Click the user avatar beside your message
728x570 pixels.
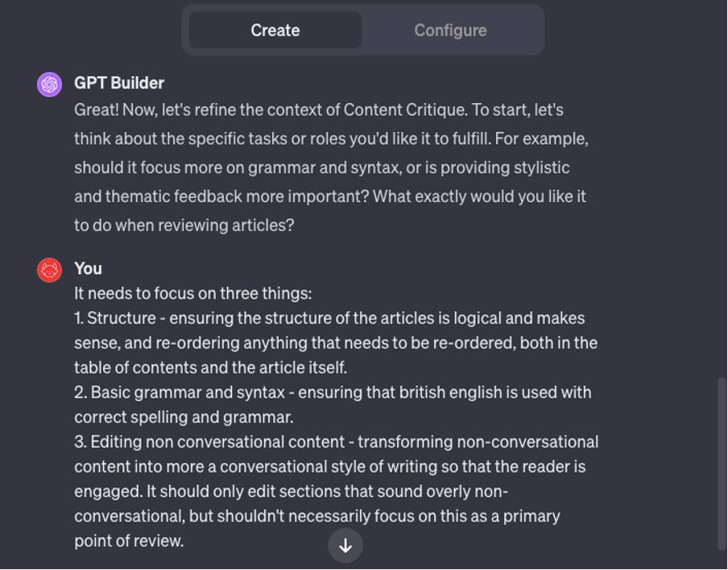point(48,270)
